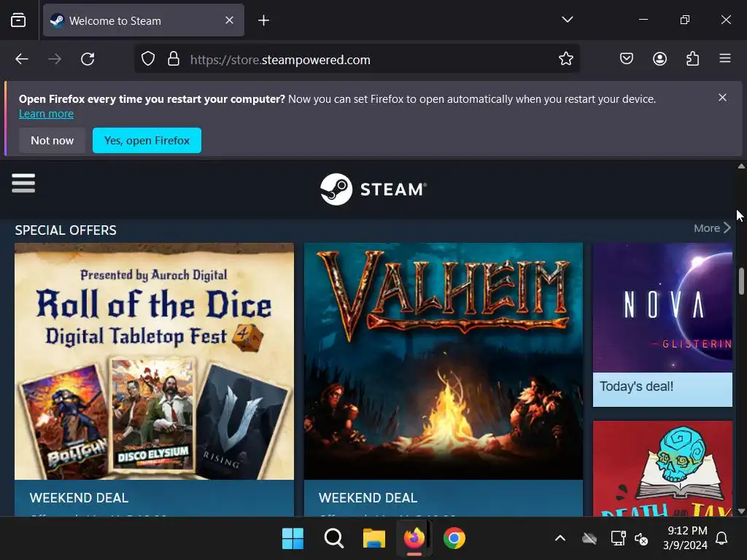This screenshot has width=747, height=560.
Task: Open Windows taskbar search
Action: tap(333, 539)
